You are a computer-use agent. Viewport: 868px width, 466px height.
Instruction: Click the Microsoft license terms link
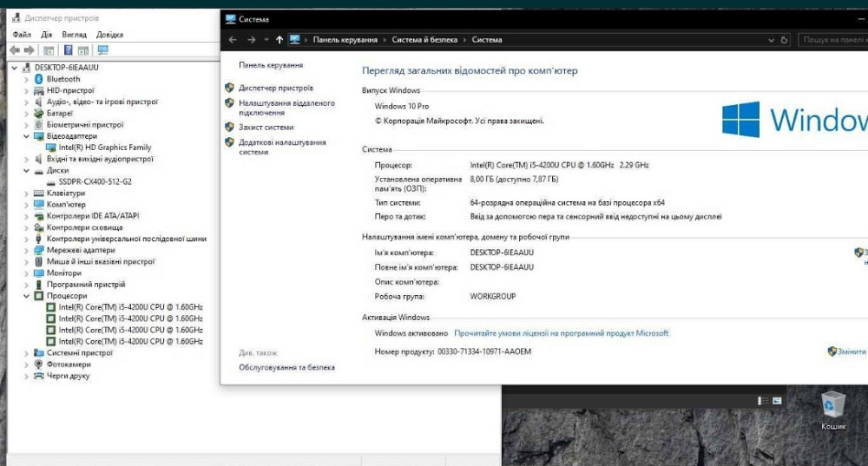click(x=561, y=333)
